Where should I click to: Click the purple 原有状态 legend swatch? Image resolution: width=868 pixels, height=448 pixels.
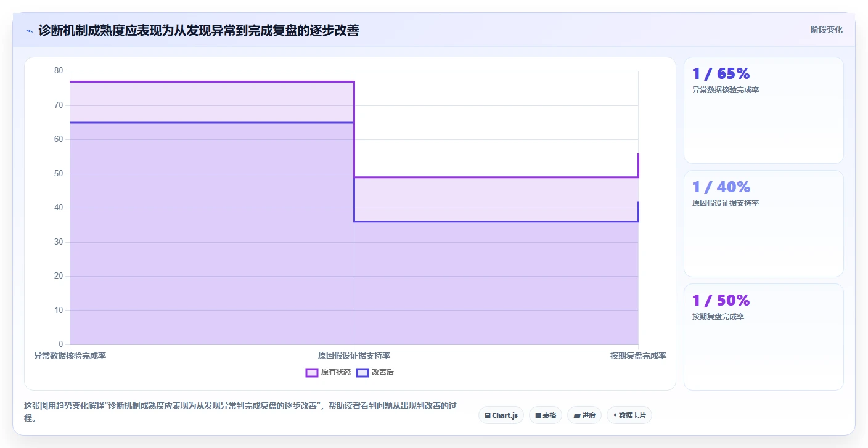(311, 372)
